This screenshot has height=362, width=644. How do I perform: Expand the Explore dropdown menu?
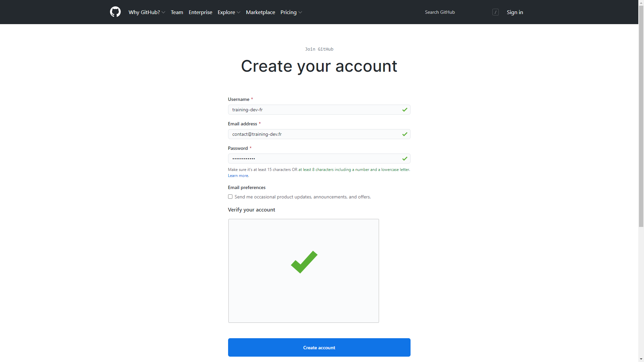point(229,12)
